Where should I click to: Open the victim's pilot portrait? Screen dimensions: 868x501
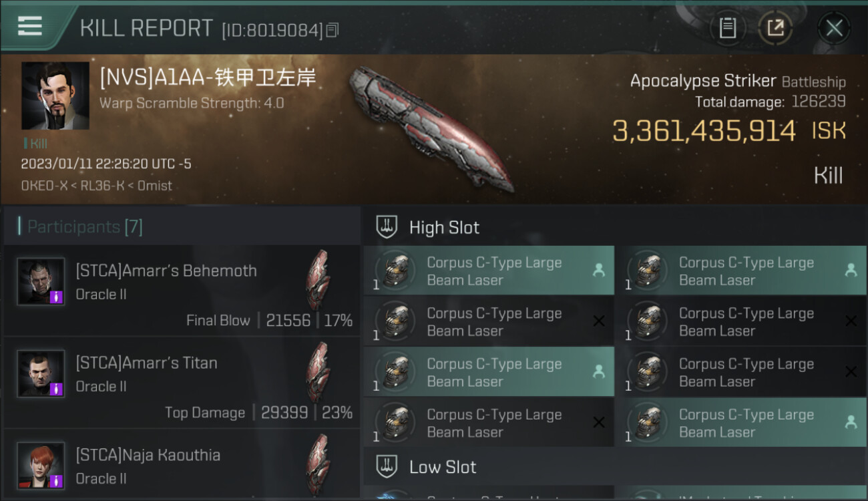[x=55, y=96]
